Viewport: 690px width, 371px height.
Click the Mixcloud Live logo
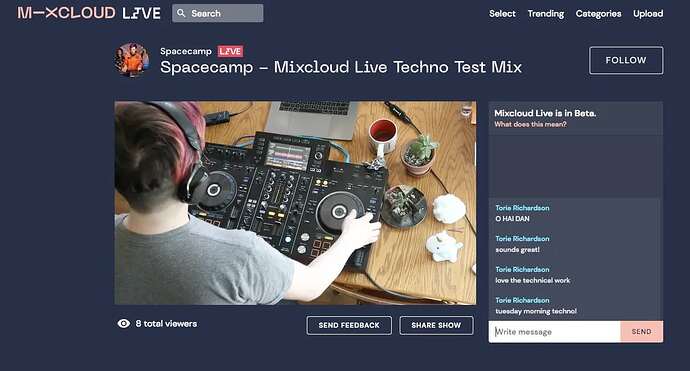(x=89, y=13)
